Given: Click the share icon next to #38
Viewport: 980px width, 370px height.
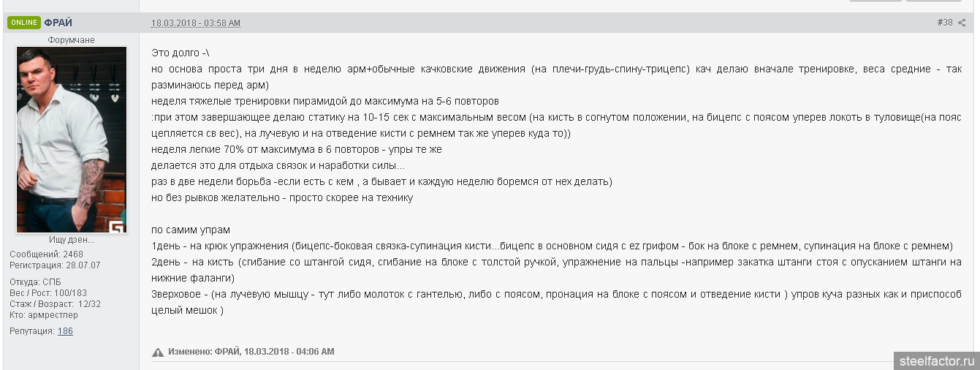Looking at the screenshot, I should pyautogui.click(x=962, y=23).
